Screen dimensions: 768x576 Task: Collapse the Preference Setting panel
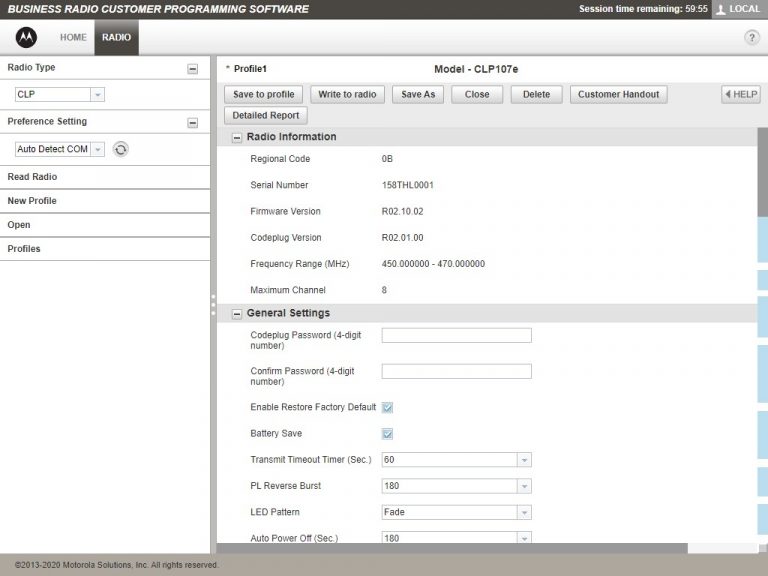coord(192,123)
